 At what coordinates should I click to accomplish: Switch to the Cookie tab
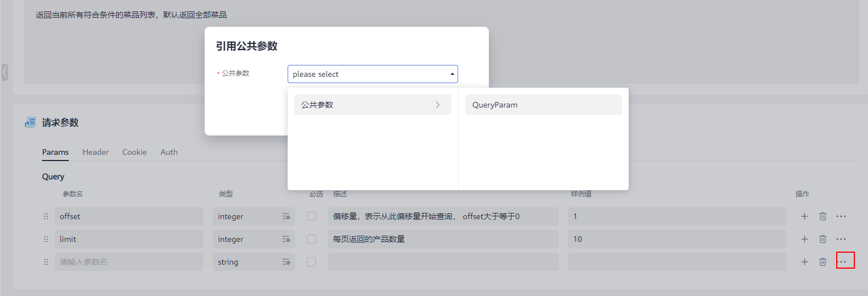135,152
